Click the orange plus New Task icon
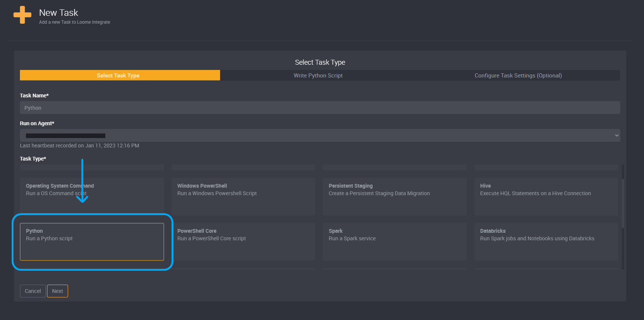Image resolution: width=644 pixels, height=320 pixels. [23, 15]
